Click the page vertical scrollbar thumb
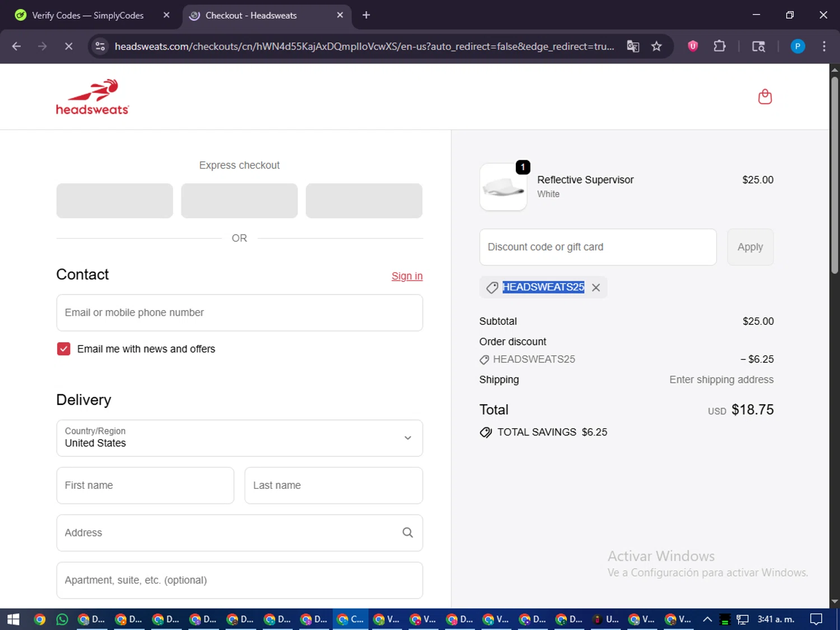Screen dimensions: 840x630 (834, 175)
